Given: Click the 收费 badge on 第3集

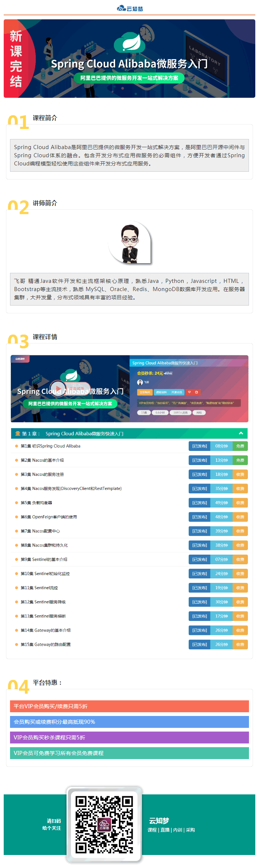Looking at the screenshot, I should [x=240, y=474].
